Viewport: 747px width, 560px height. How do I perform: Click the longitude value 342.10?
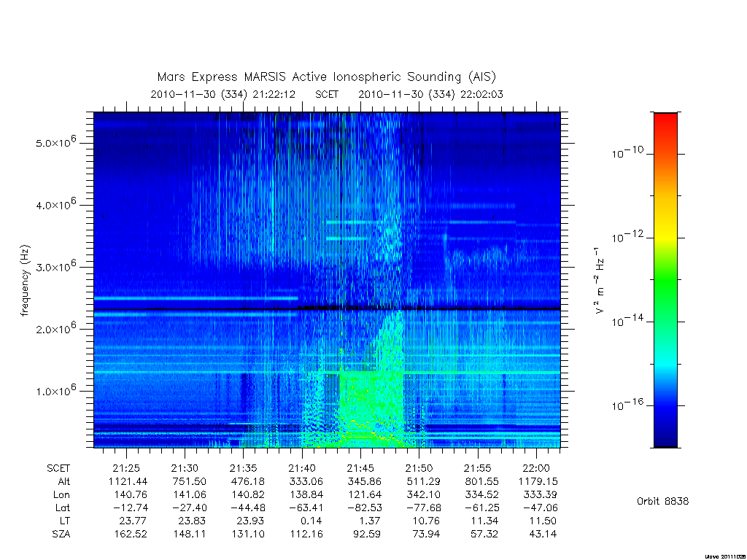tap(424, 495)
